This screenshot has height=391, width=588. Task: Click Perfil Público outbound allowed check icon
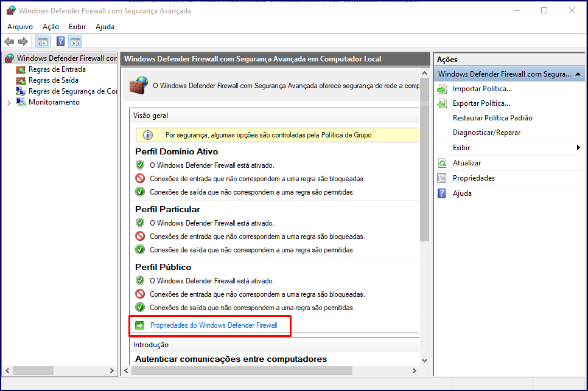pos(140,308)
